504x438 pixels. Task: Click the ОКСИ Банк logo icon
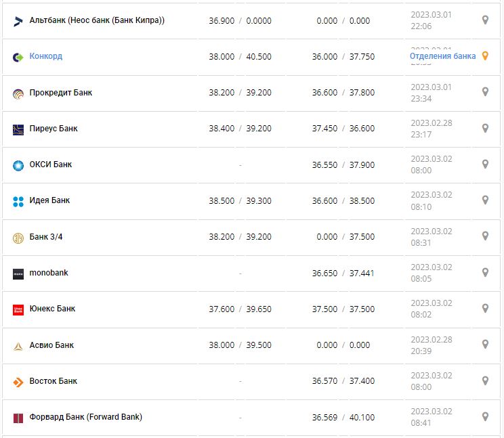click(x=18, y=165)
